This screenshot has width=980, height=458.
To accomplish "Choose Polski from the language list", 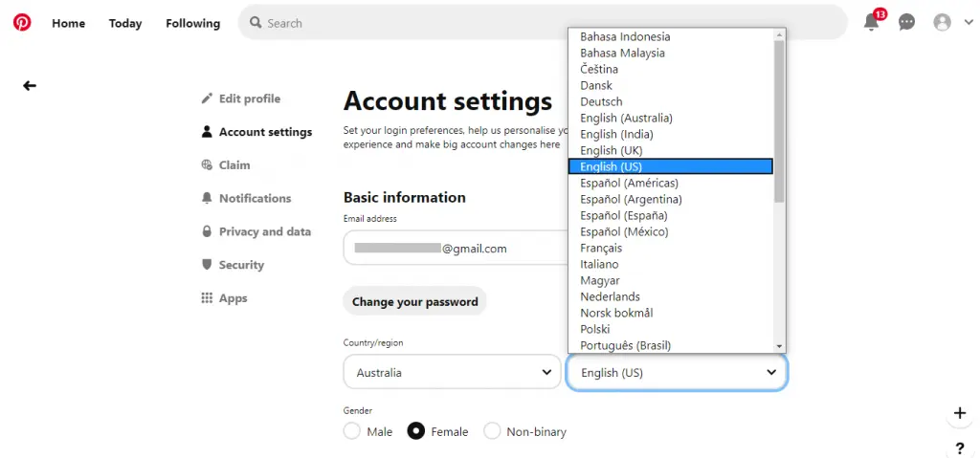I will tap(671, 329).
